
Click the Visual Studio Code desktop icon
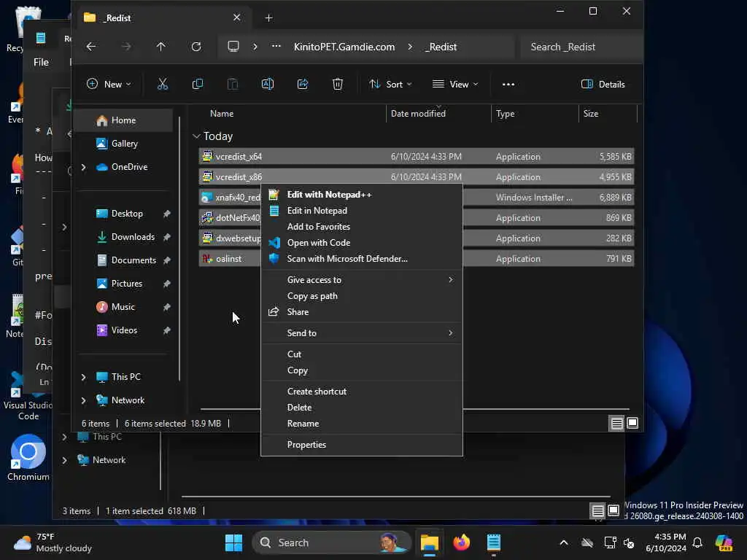coord(28,395)
